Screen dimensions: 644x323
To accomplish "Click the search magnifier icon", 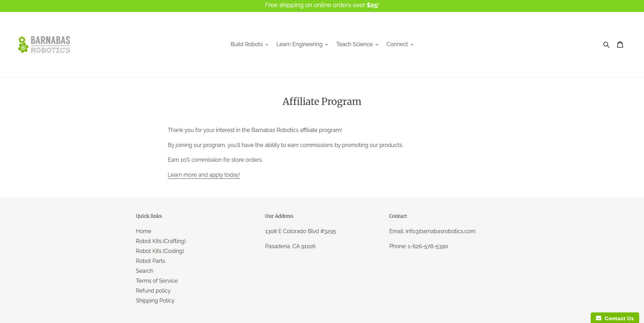I will point(606,44).
